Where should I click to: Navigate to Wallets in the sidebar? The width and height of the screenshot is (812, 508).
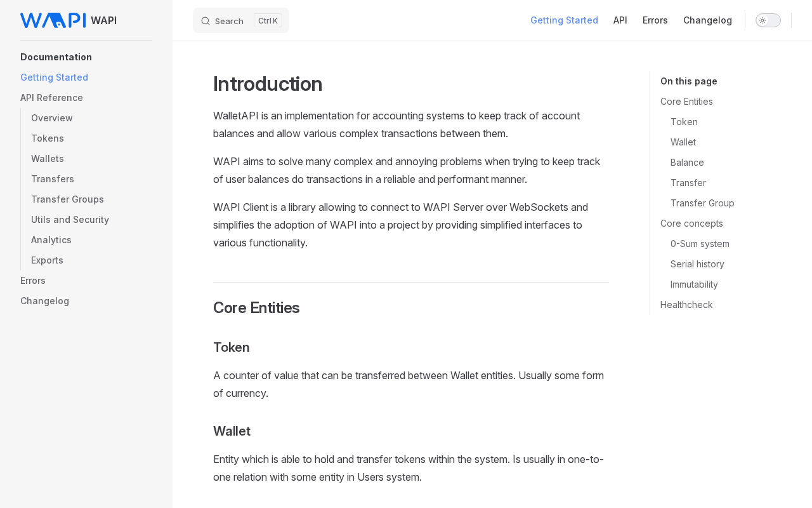(x=48, y=159)
